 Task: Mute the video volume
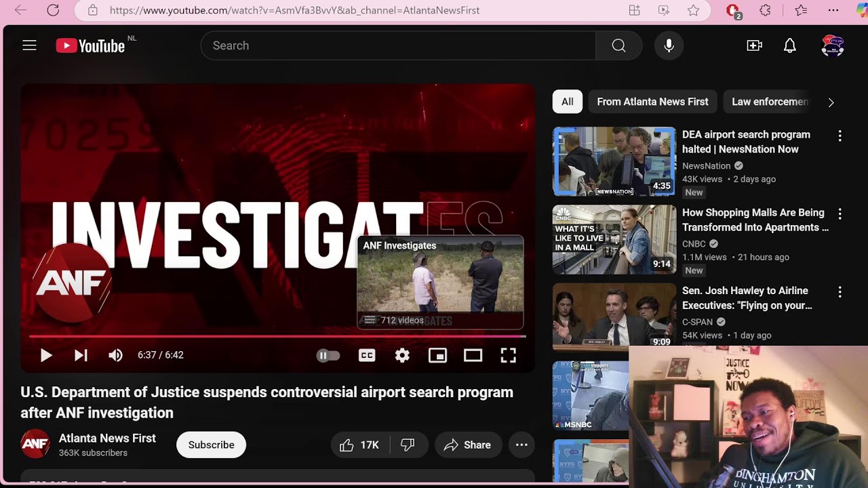point(116,355)
